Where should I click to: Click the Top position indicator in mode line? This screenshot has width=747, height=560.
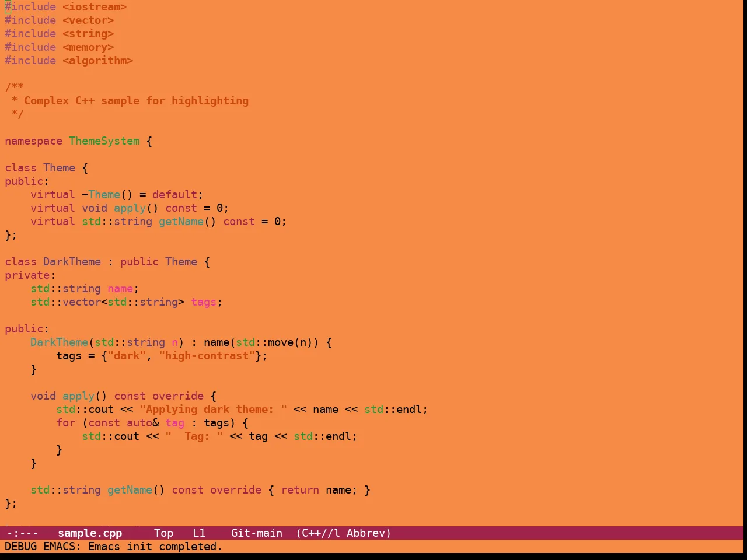click(x=164, y=533)
